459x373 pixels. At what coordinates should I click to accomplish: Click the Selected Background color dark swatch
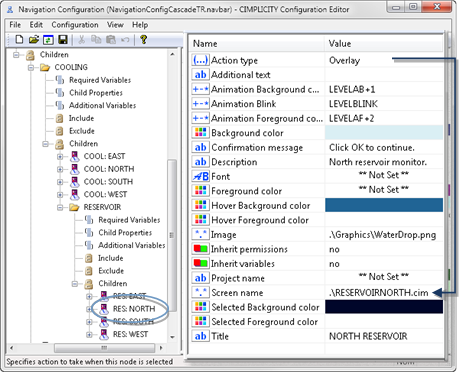384,307
